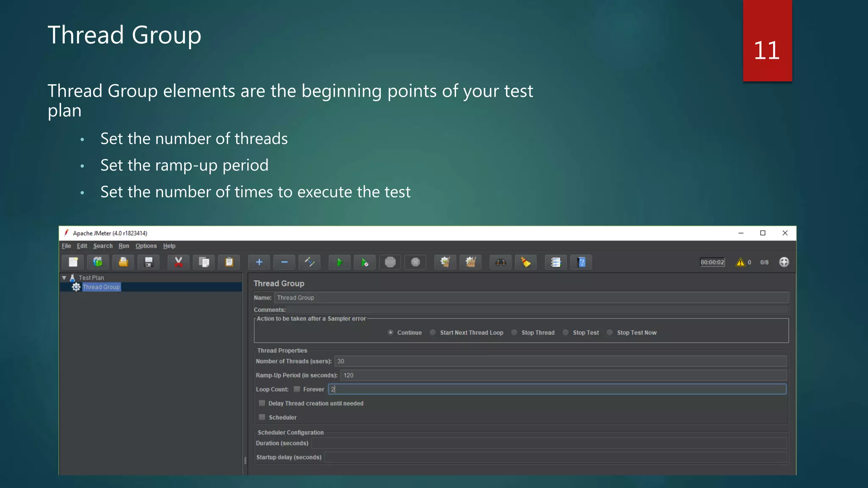The image size is (868, 488).
Task: Click the Reset Search icon
Action: coord(526,262)
